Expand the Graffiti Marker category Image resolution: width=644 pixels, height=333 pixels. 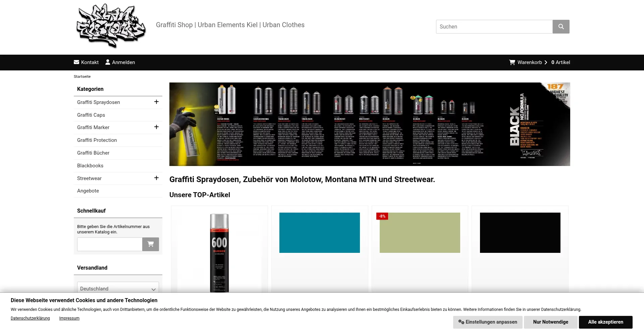pos(156,127)
